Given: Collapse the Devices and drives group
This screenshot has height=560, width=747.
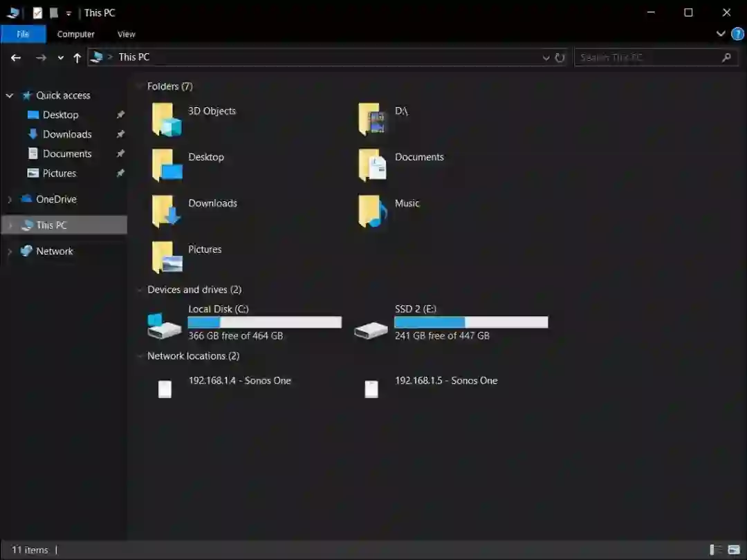Looking at the screenshot, I should (x=140, y=290).
